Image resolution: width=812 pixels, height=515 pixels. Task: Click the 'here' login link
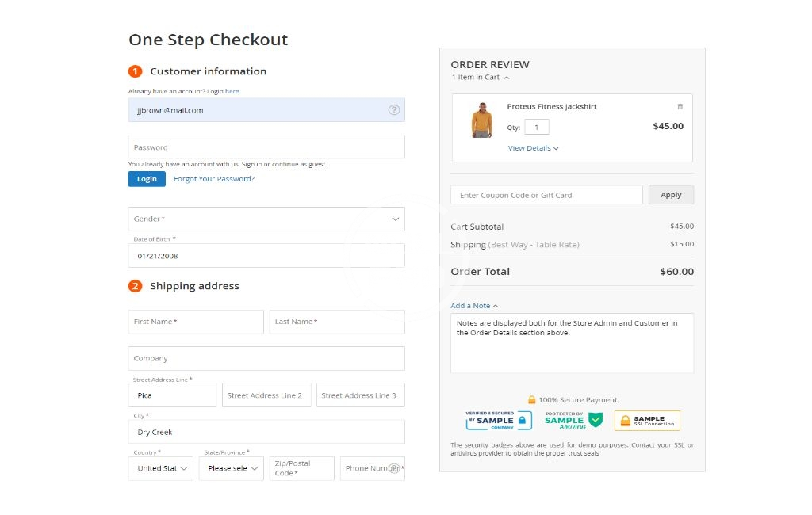232,91
